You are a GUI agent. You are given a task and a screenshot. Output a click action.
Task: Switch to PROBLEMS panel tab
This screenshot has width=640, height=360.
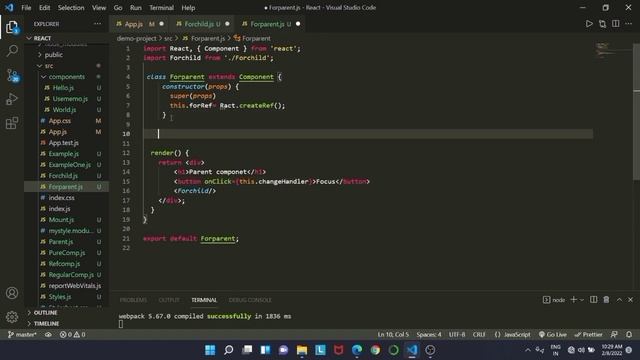[133, 300]
